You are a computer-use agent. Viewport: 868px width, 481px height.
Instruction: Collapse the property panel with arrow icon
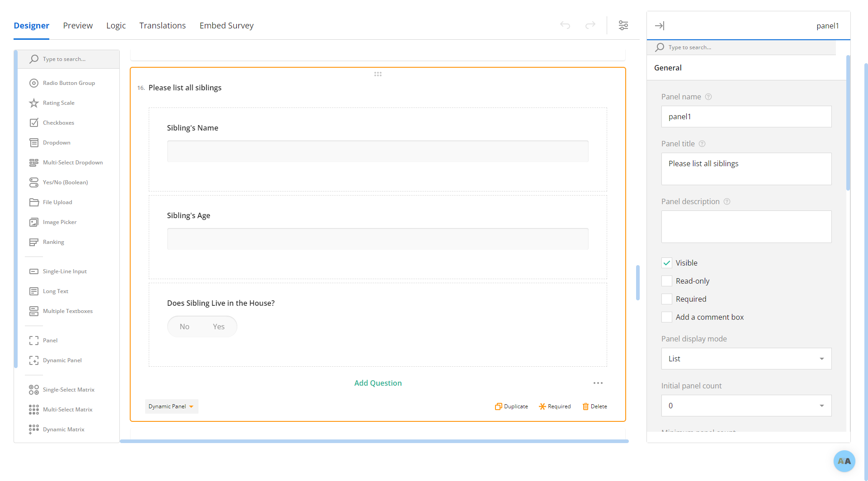(660, 26)
